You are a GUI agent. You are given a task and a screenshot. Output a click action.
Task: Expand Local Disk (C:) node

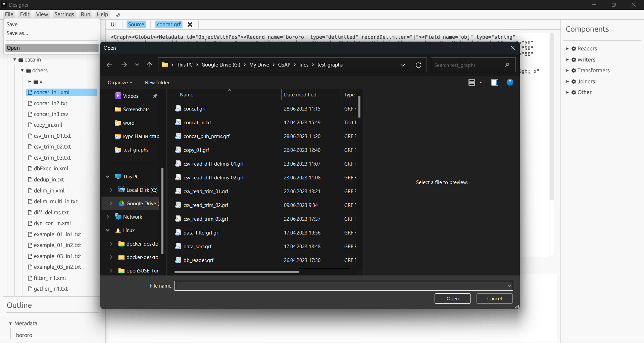pos(111,190)
